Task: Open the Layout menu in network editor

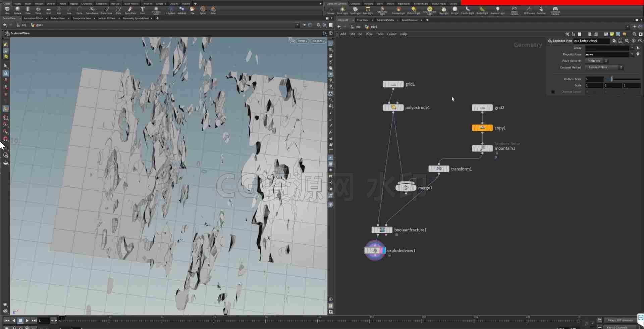Action: [392, 34]
